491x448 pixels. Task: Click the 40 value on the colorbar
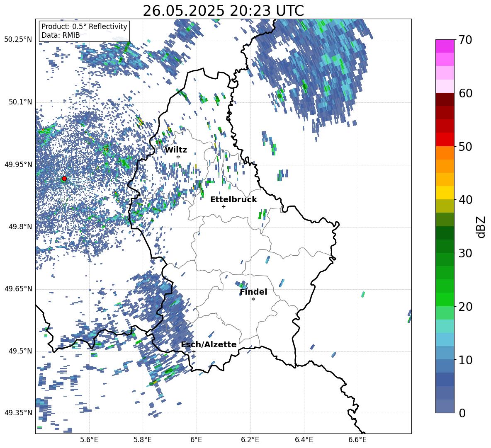[x=465, y=200]
